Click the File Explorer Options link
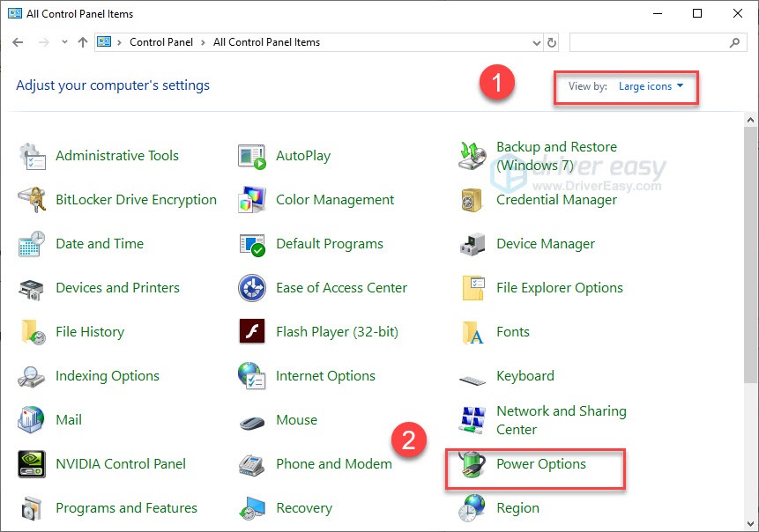This screenshot has height=532, width=759. click(x=560, y=288)
